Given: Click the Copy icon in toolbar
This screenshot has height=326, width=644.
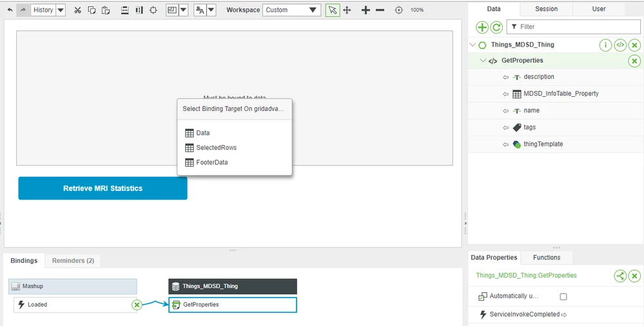Looking at the screenshot, I should 92,10.
